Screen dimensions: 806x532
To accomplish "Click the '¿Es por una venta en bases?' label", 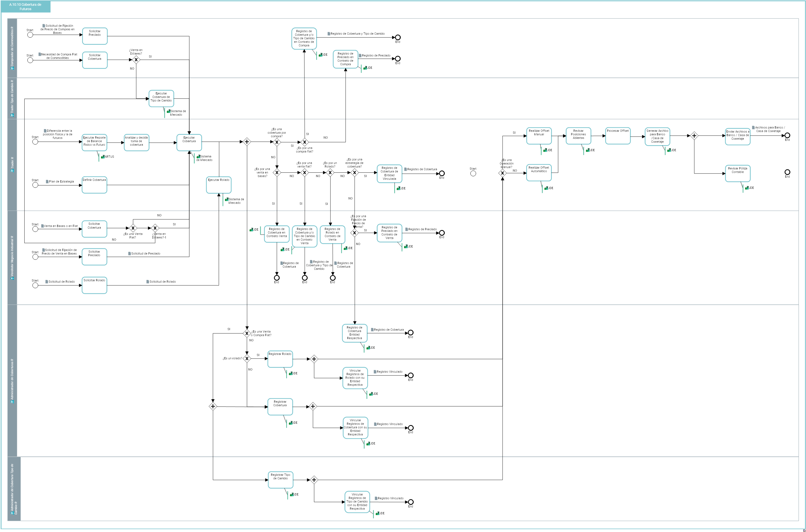I will tap(262, 172).
